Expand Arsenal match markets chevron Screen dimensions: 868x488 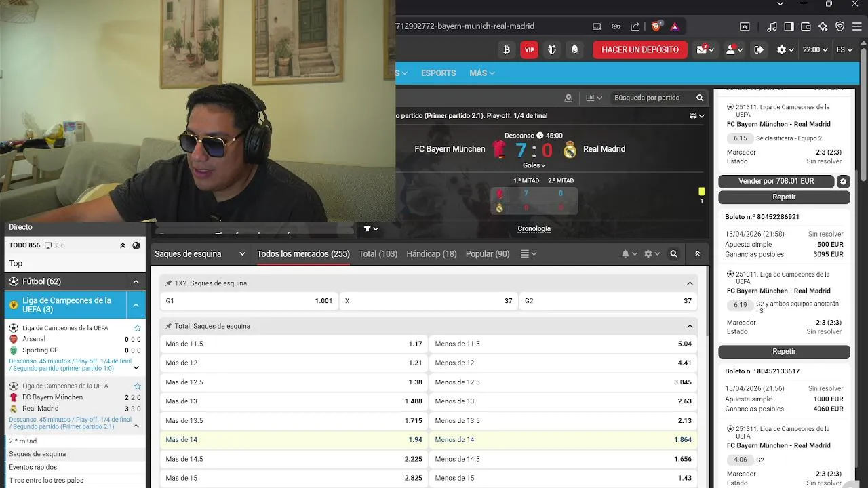pyautogui.click(x=136, y=367)
